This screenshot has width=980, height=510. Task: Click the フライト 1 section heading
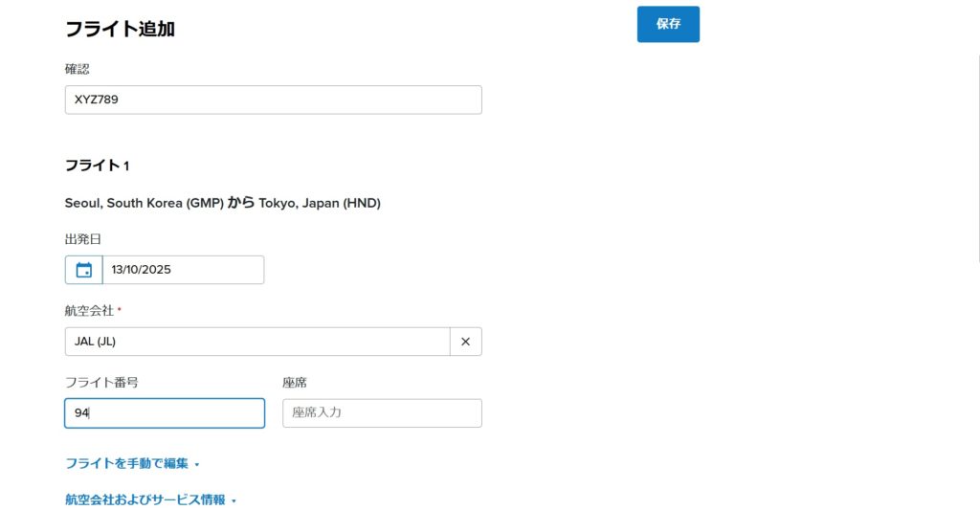pos(97,166)
